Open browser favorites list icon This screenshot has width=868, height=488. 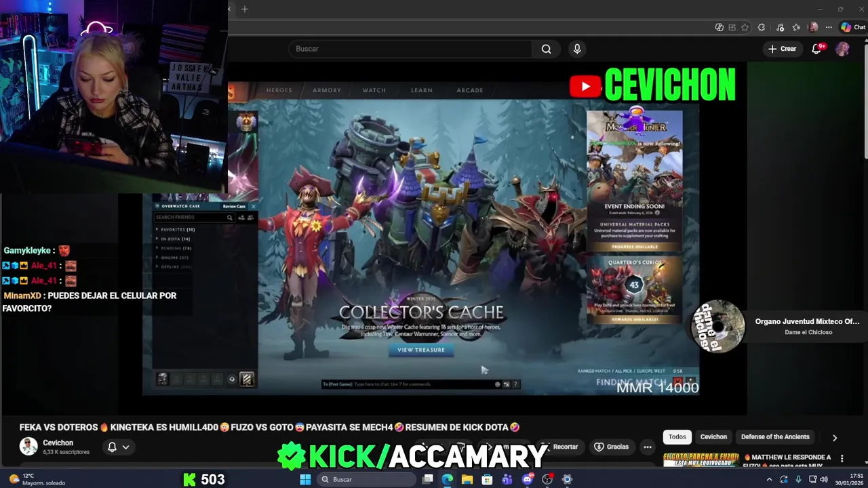coord(796,27)
